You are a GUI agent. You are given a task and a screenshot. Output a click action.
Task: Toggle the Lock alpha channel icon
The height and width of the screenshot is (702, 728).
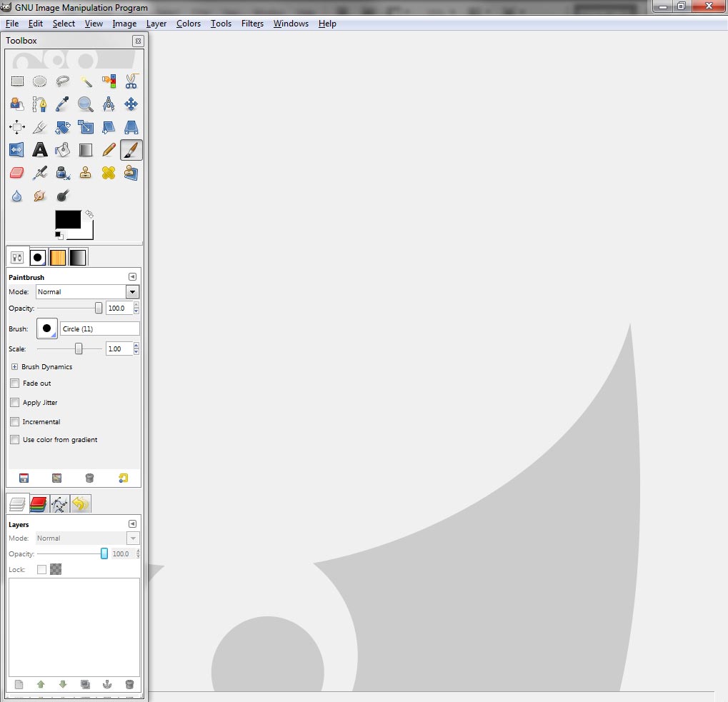[x=56, y=569]
